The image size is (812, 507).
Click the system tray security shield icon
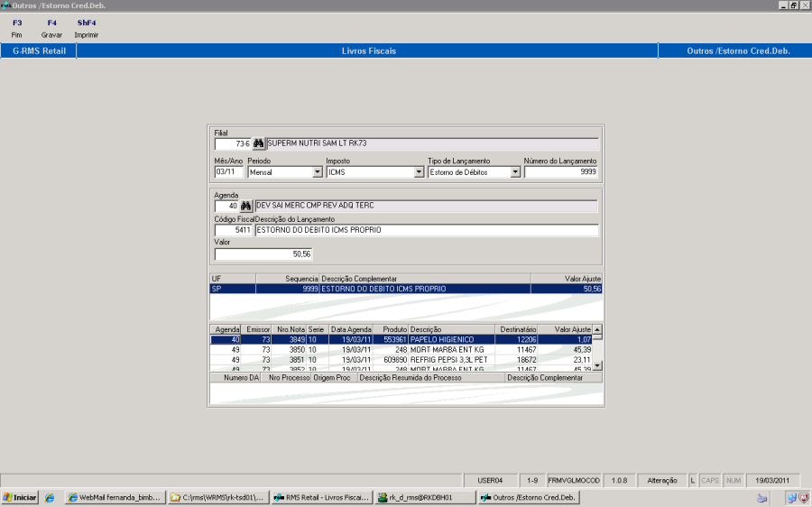[x=803, y=497]
